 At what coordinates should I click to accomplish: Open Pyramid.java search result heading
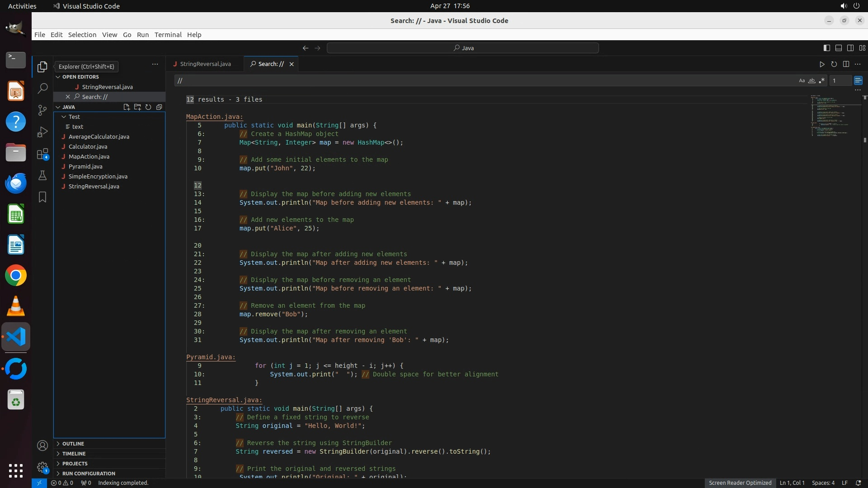pyautogui.click(x=210, y=357)
